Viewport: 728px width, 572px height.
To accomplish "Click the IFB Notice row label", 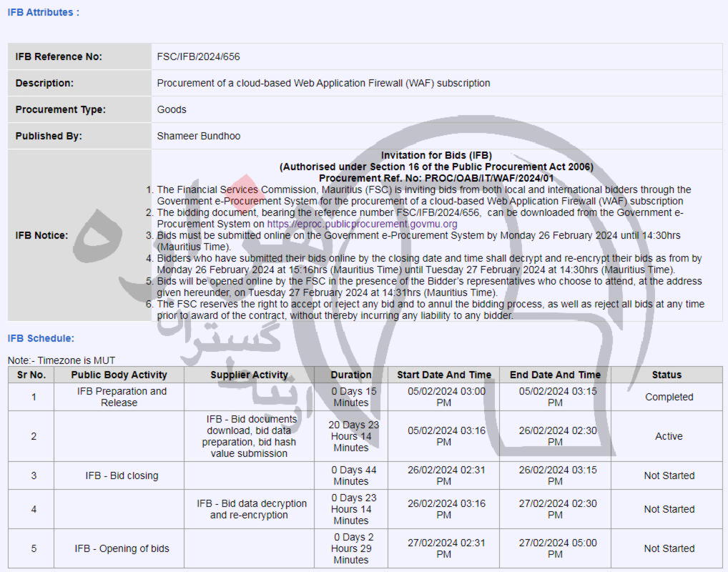I will tap(41, 235).
